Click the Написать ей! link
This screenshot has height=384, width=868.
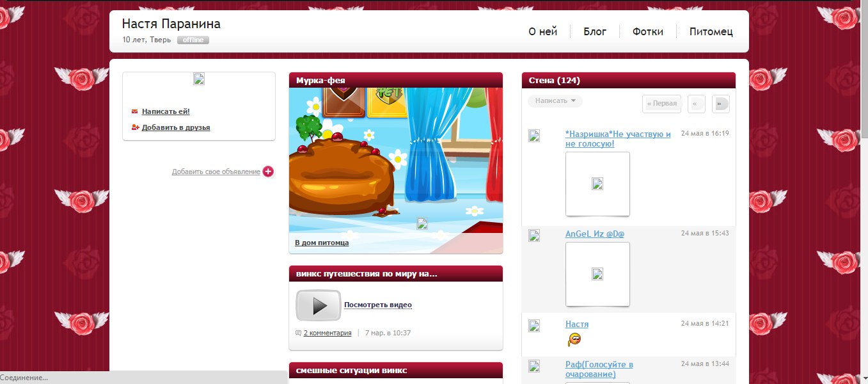tap(166, 111)
